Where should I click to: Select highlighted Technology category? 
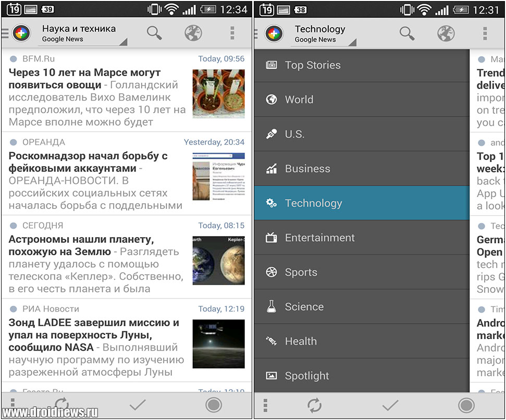(362, 203)
